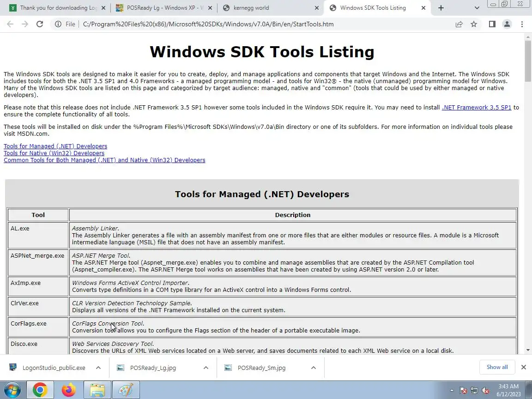Open the Chrome profile avatar
This screenshot has width=532, height=399.
click(x=507, y=24)
